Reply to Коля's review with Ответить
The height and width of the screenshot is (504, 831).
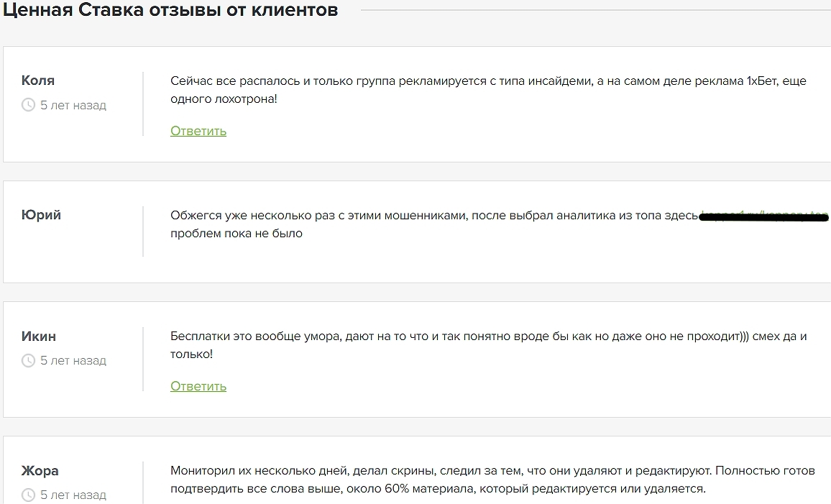tap(198, 131)
